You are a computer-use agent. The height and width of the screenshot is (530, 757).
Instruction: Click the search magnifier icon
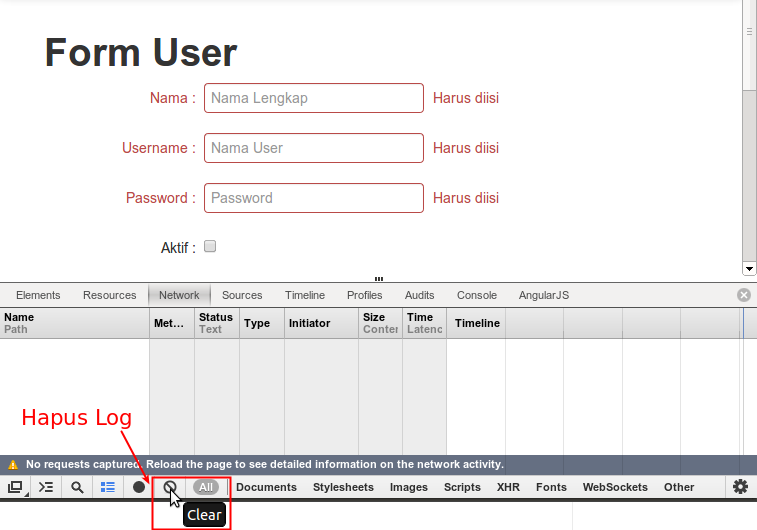point(77,487)
